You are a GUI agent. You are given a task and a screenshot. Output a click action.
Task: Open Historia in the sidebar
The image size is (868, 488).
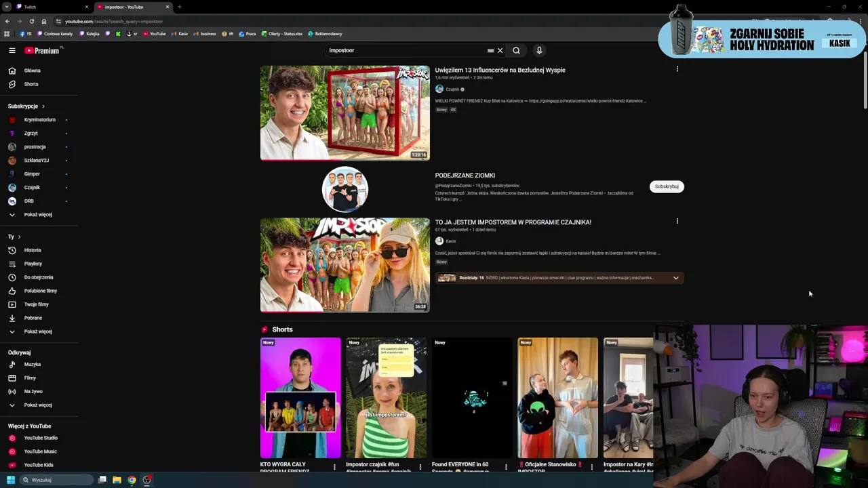[33, 250]
